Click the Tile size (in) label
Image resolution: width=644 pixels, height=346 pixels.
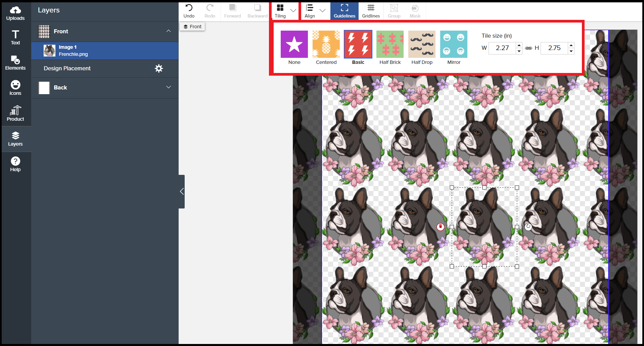pos(497,36)
